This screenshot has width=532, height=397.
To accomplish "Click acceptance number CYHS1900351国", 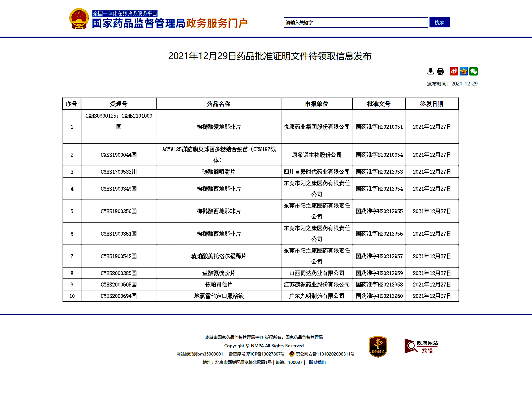I will click(x=119, y=234).
